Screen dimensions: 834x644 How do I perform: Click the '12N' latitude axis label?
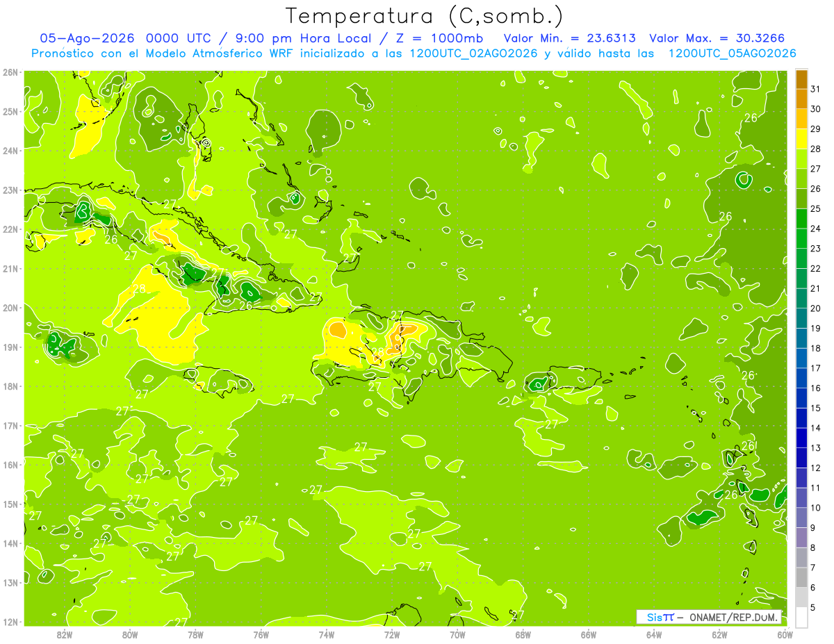click(x=10, y=622)
